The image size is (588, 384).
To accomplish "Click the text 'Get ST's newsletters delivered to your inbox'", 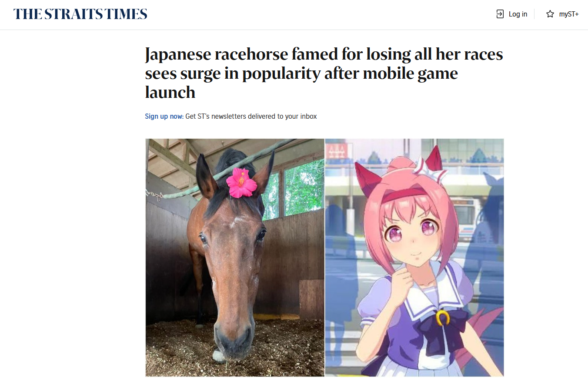I will point(251,117).
